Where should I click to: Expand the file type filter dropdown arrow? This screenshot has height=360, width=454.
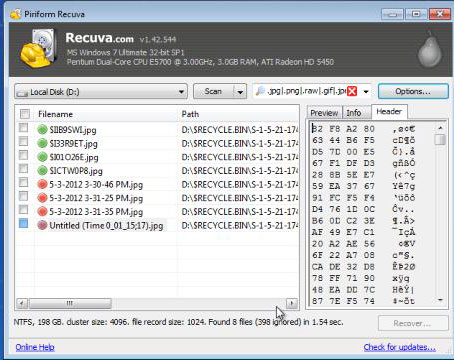(x=366, y=92)
